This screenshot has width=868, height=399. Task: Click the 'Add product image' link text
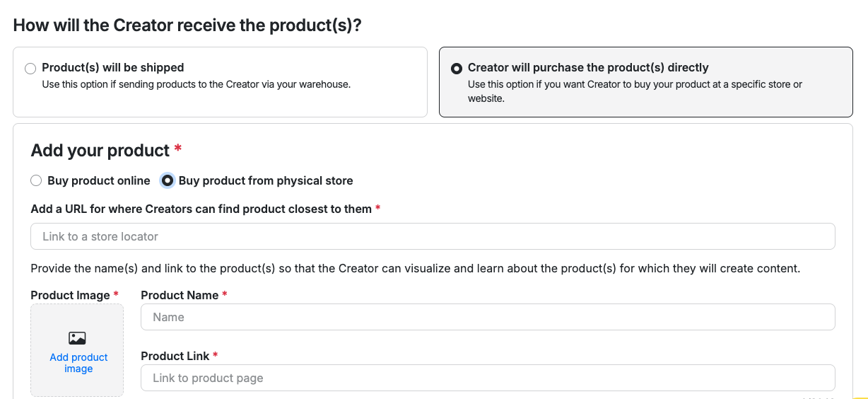point(78,363)
